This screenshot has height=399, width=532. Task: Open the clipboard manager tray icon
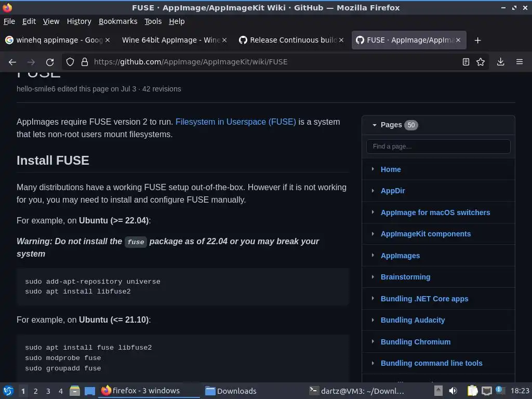pos(472,391)
